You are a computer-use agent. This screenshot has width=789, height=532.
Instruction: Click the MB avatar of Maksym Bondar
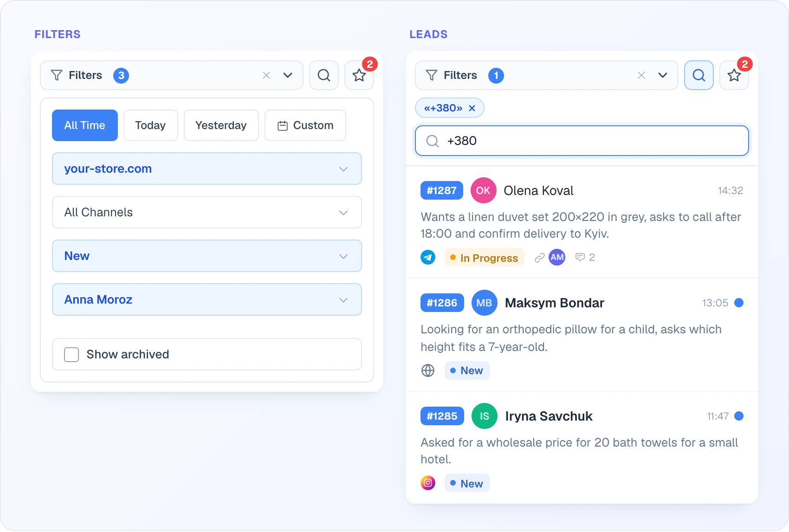tap(484, 303)
